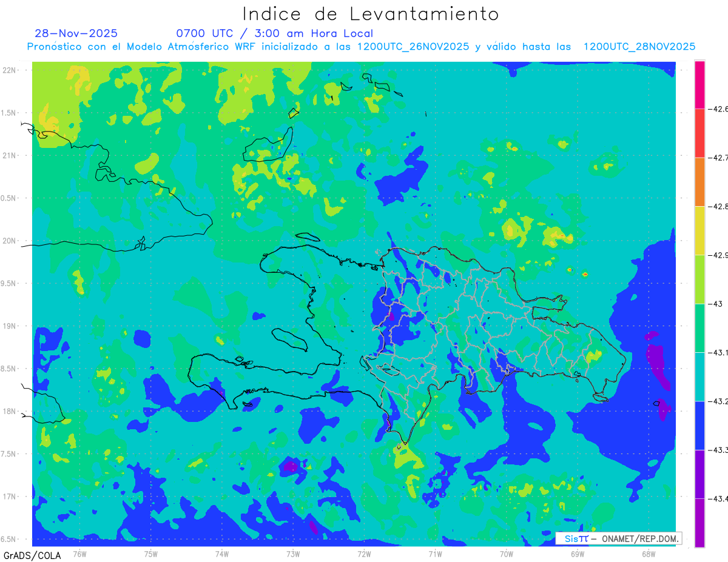Click the '69W' longitude label
The width and height of the screenshot is (728, 562).
578,554
